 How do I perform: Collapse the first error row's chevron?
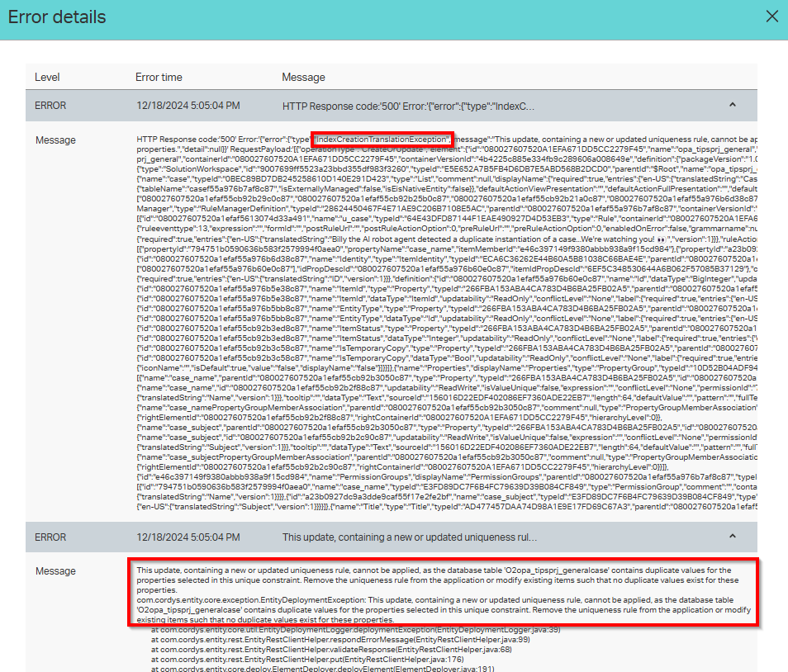731,106
